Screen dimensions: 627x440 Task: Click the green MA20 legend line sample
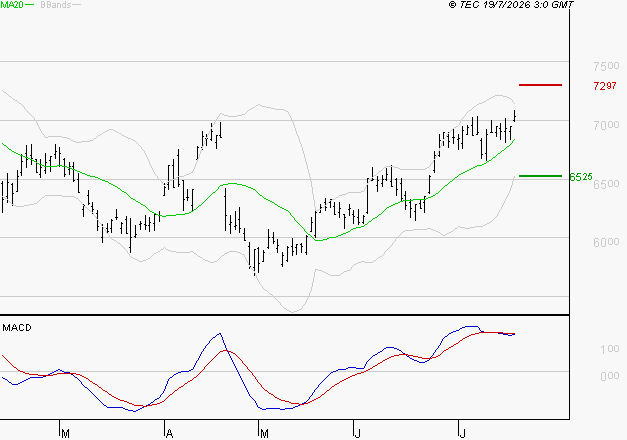30,5
